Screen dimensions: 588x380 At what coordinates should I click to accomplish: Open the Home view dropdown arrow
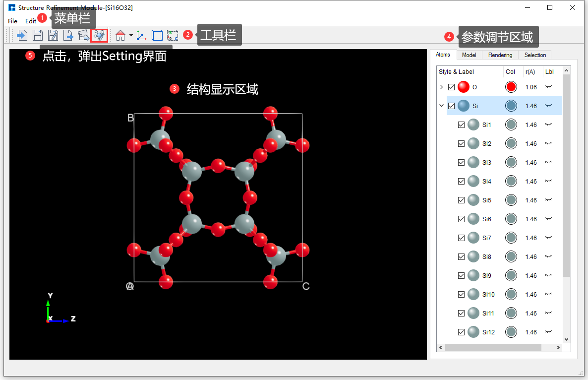pos(130,35)
